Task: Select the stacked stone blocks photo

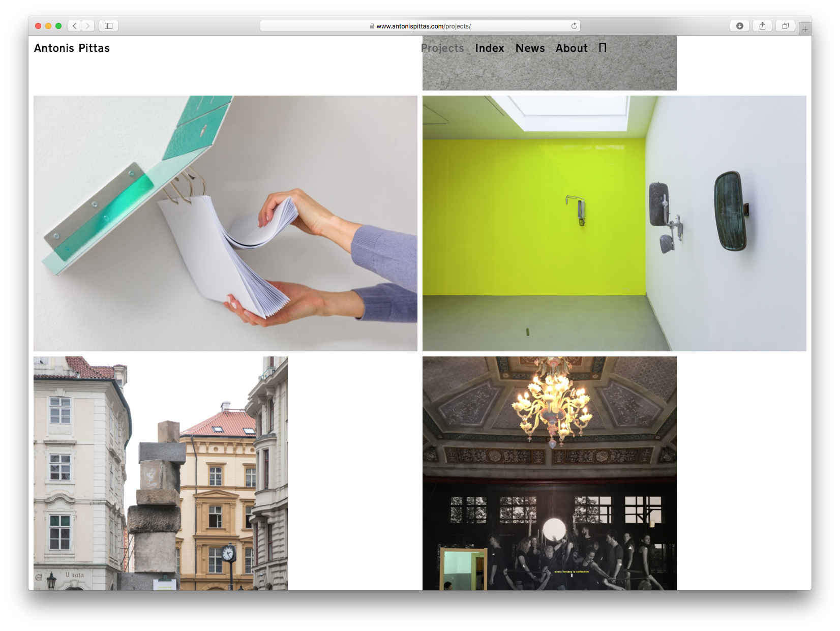Action: [160, 473]
